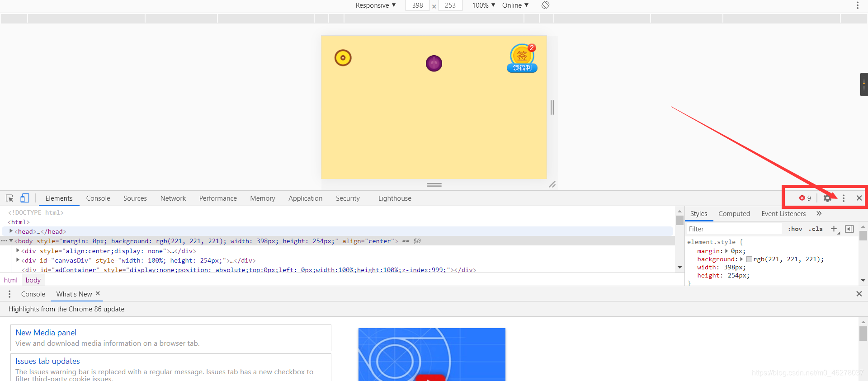Open the DevTools customize three-dot menu
Viewport: 868px width, 381px height.
[x=844, y=198]
